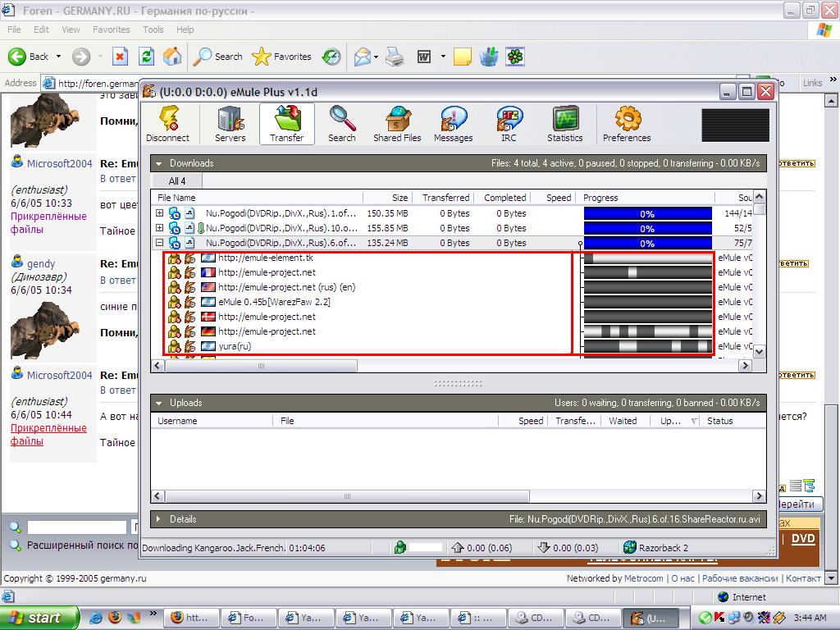Screen dimensions: 840x630
Task: Sort uploads by the Username column
Action: (x=212, y=421)
